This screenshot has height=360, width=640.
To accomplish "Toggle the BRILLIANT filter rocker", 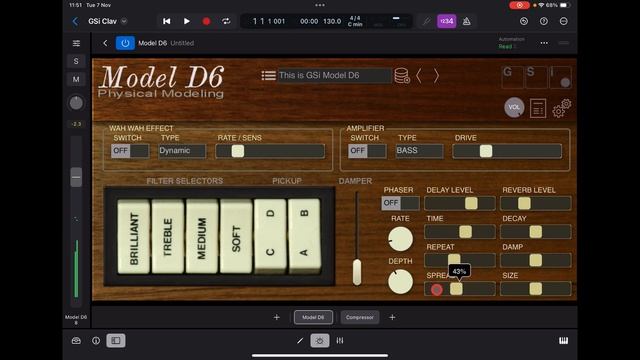I will point(133,237).
